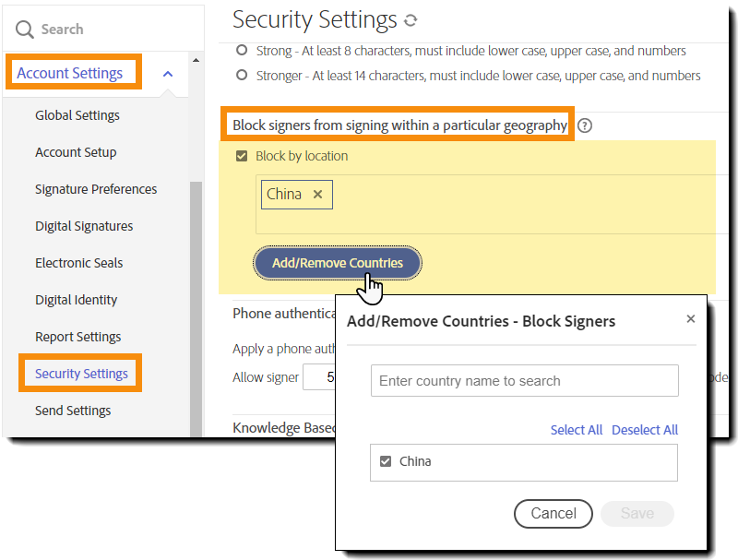Click the Add/Remove Countries button

click(x=337, y=263)
